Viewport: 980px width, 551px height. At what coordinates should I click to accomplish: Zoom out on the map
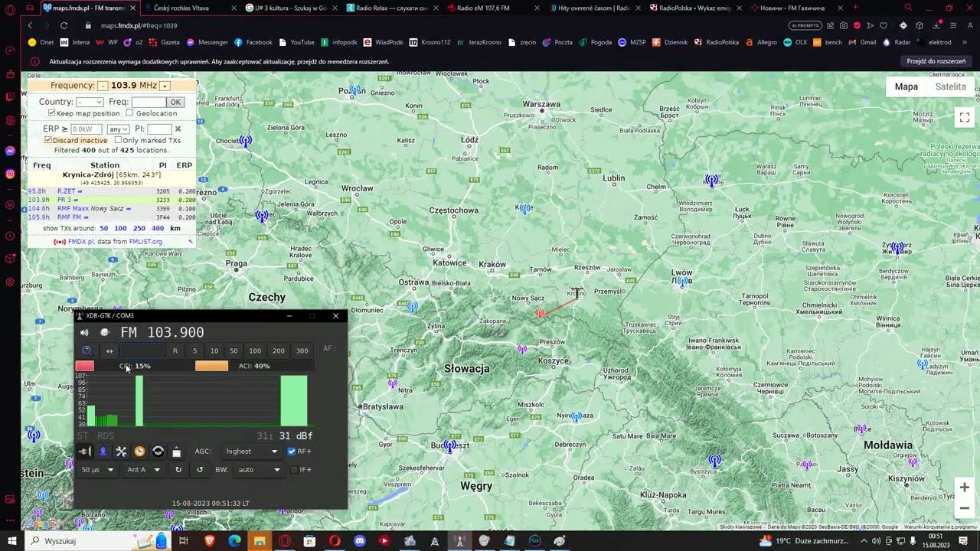tap(965, 508)
